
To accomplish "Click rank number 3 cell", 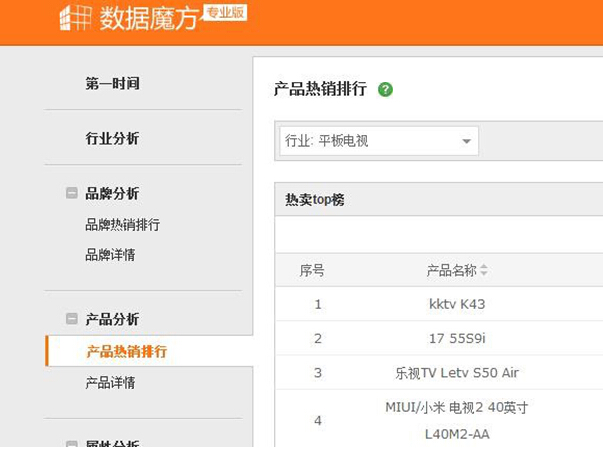I will [318, 373].
